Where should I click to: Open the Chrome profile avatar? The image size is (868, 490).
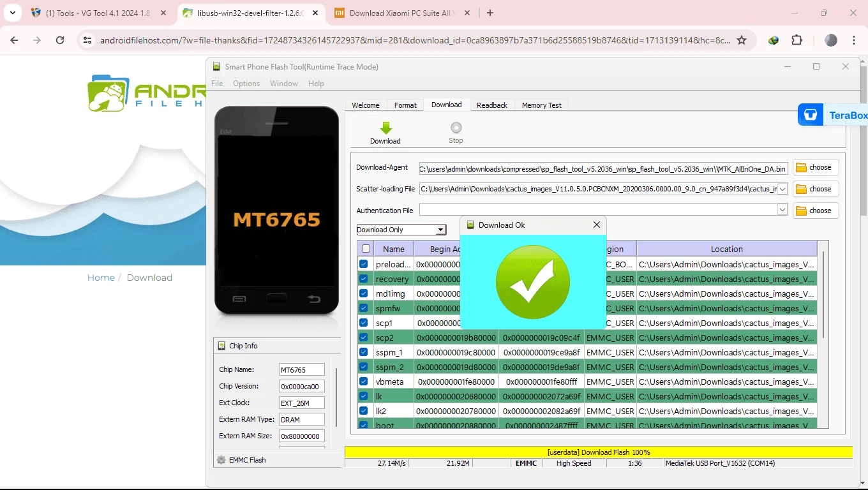[x=830, y=40]
